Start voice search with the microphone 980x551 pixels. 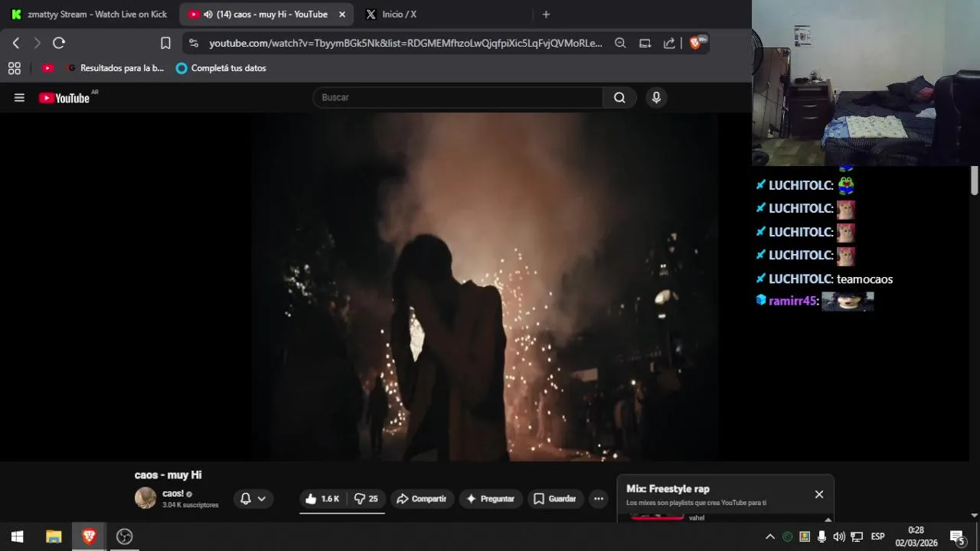(655, 98)
